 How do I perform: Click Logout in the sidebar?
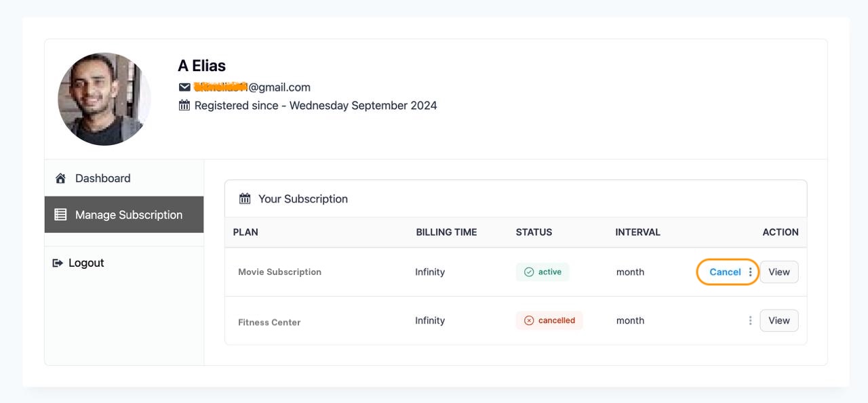[86, 262]
